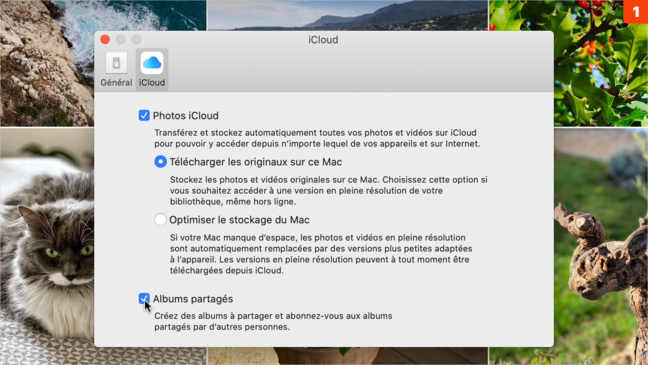
Task: Choose Optimiser le stockage du Mac
Action: point(160,219)
